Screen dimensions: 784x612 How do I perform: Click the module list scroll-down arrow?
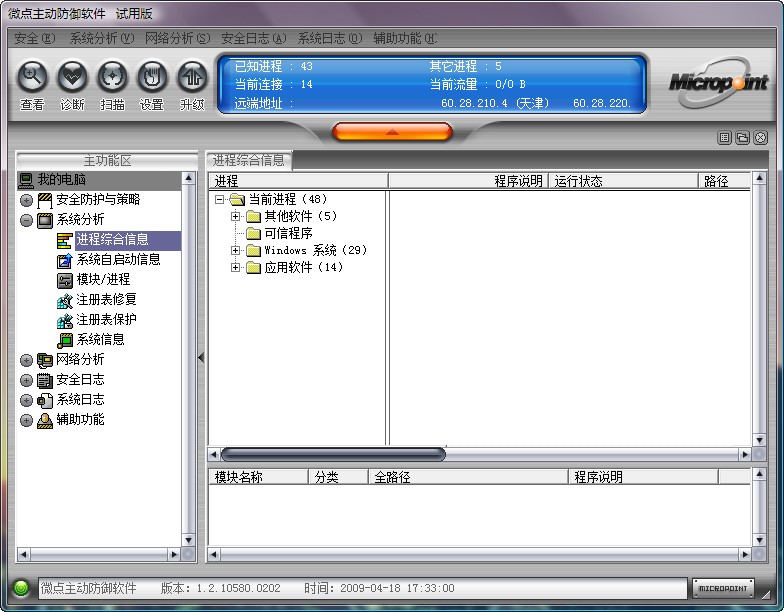(x=760, y=540)
